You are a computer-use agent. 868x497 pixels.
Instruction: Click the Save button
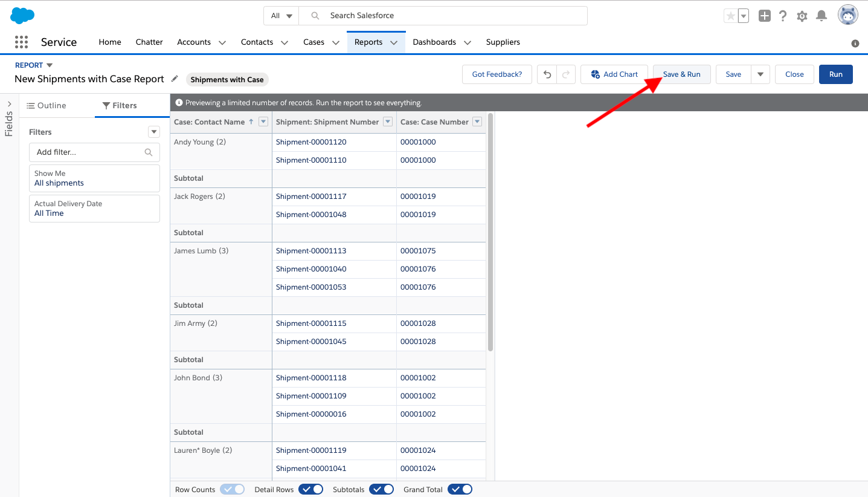point(733,74)
